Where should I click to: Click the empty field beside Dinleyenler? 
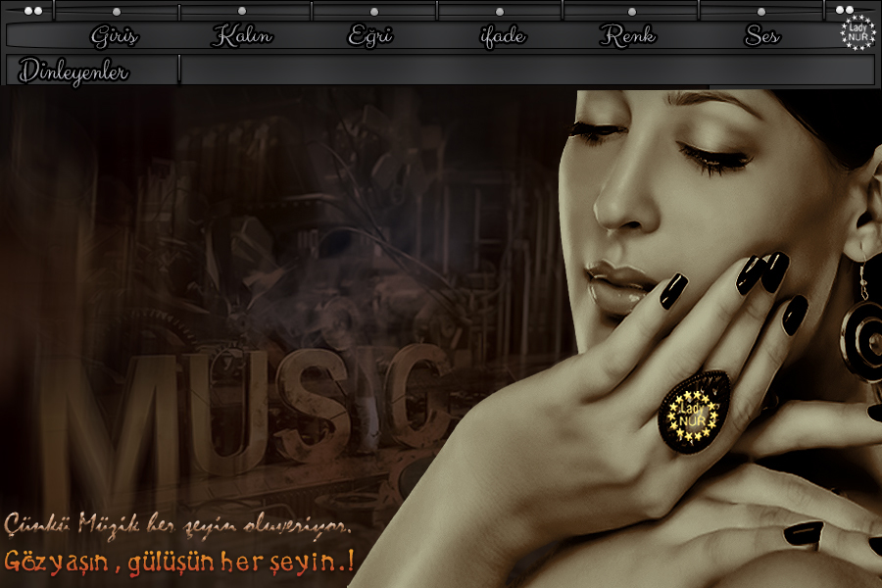pyautogui.click(x=526, y=71)
